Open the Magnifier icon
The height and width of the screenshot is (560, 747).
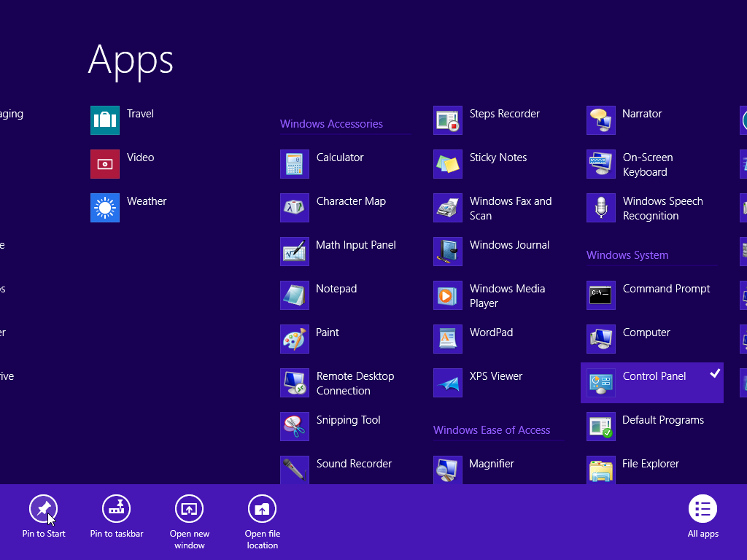pyautogui.click(x=448, y=470)
